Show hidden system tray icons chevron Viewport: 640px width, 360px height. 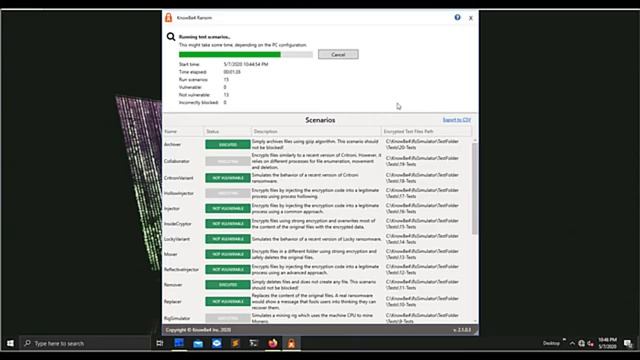tap(572, 344)
